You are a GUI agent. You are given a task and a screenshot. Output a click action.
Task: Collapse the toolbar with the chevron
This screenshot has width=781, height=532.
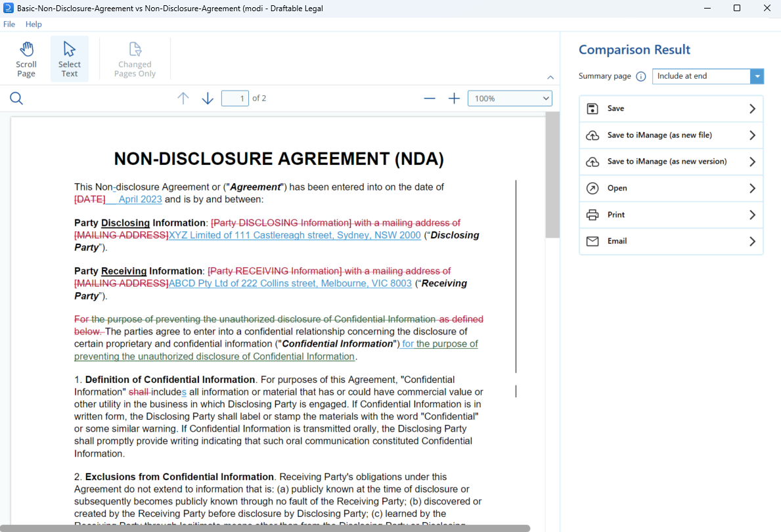coord(550,78)
